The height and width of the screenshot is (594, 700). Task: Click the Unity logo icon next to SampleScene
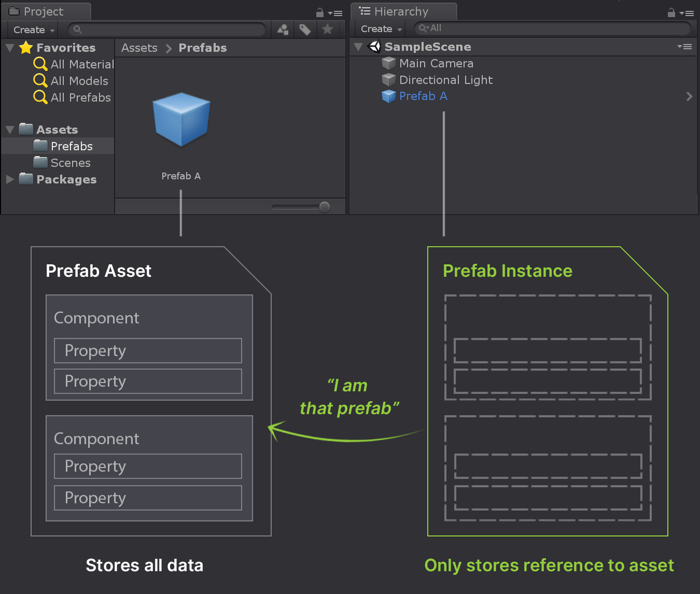[374, 46]
